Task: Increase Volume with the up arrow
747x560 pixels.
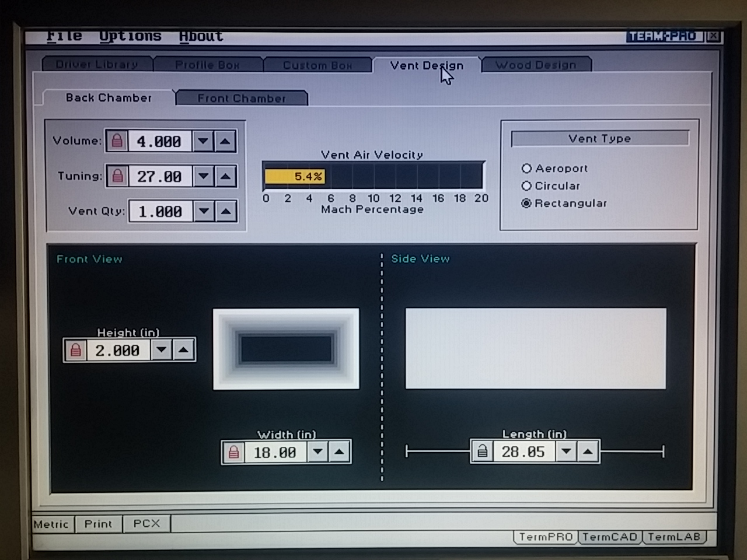Action: [x=225, y=141]
